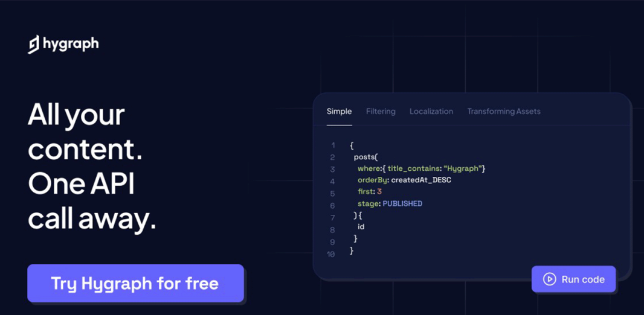Screen dimensions: 644x315
Task: Click the stage: PUBLISHED line
Action: [x=390, y=203]
